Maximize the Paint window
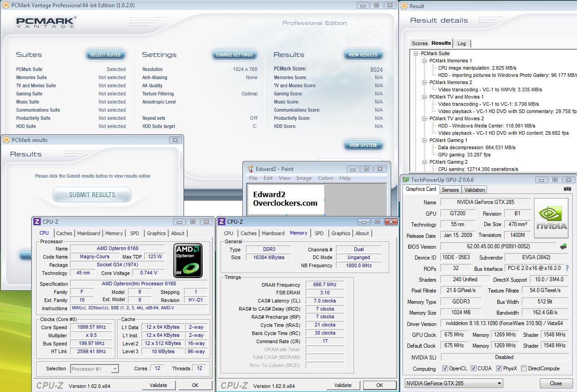This screenshot has width=577, height=392. pyautogui.click(x=367, y=169)
